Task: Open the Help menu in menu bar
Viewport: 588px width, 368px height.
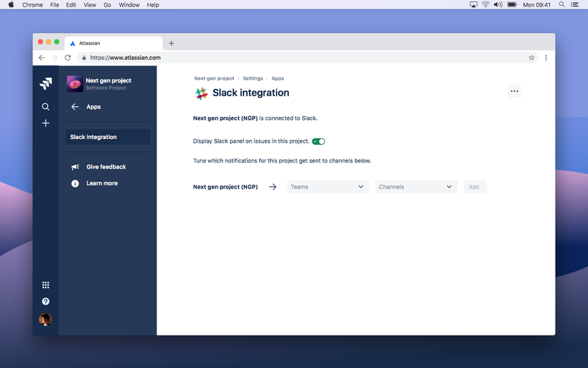Action: 153,5
